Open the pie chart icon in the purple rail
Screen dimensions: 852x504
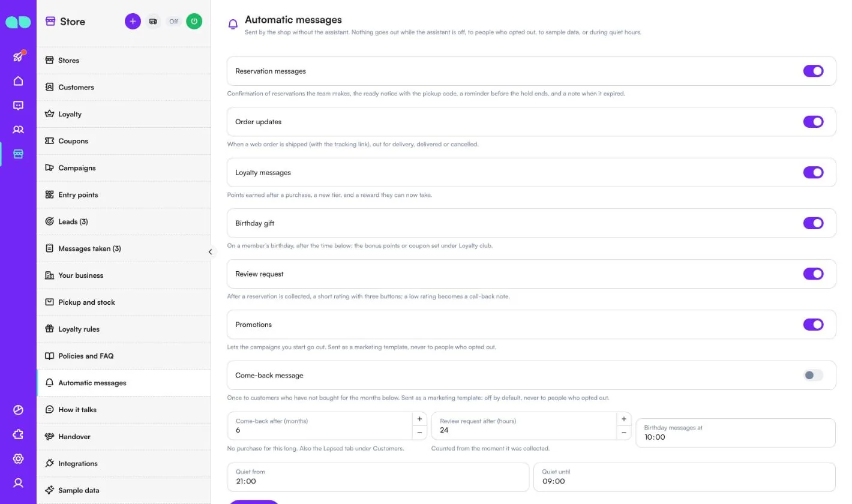(x=18, y=410)
